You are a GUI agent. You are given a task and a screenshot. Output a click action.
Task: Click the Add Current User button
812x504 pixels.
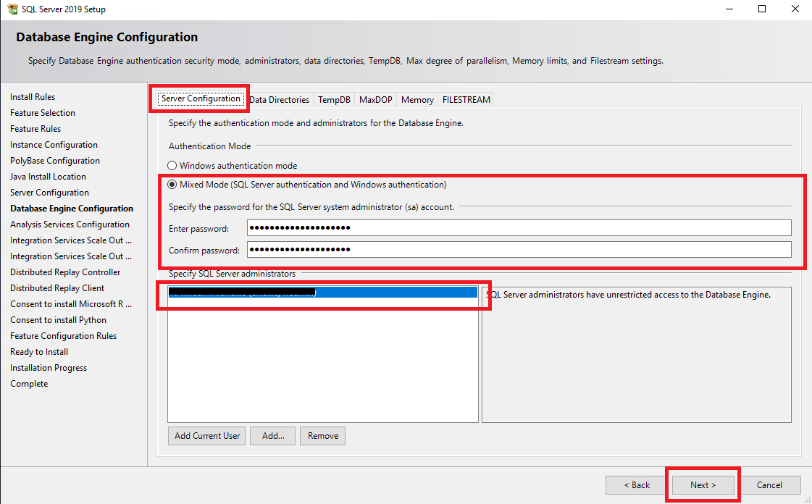click(x=206, y=436)
